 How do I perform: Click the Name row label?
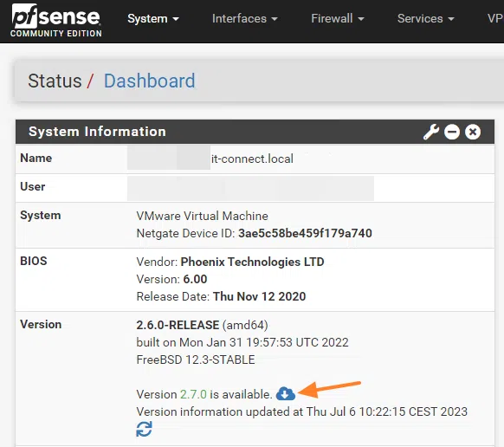(36, 158)
